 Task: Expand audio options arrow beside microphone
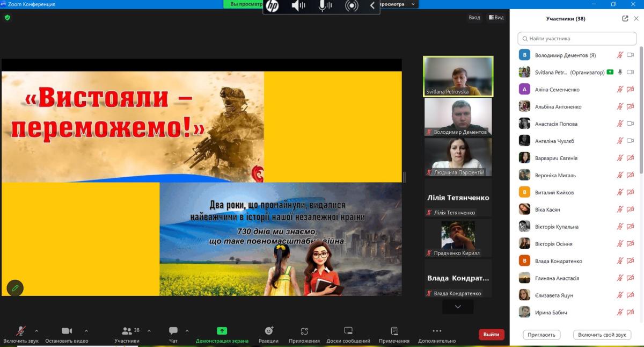click(x=36, y=331)
